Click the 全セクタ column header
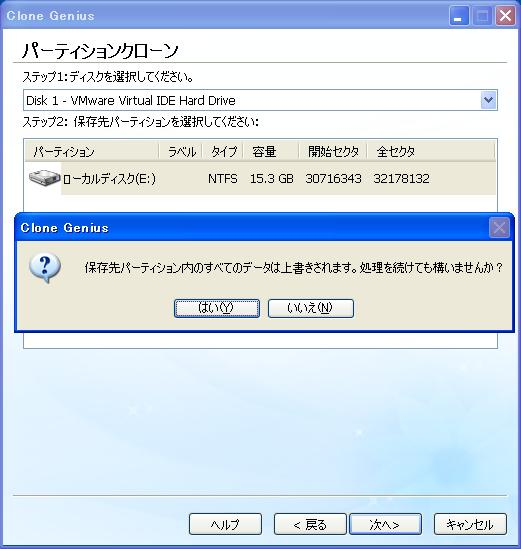 (431, 152)
